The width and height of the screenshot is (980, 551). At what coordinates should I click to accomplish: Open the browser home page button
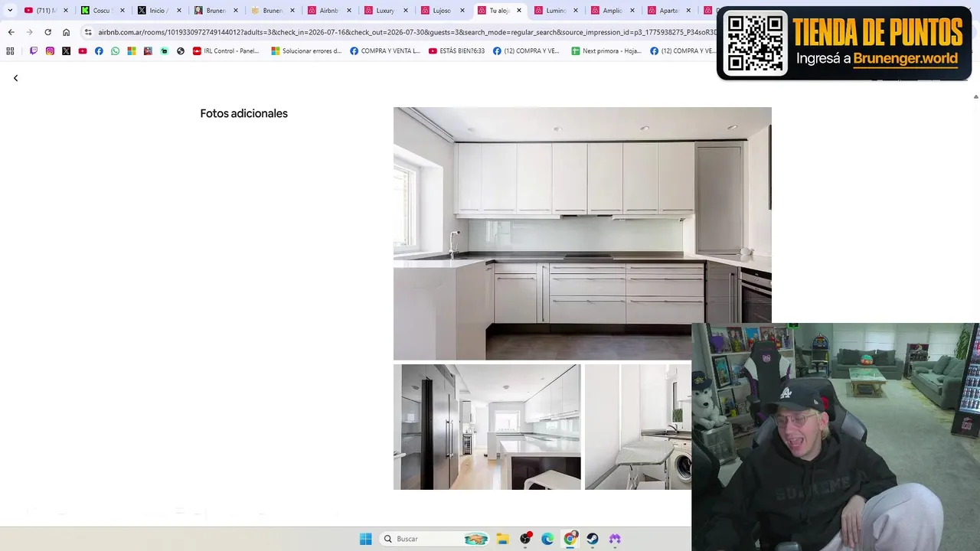tap(67, 32)
